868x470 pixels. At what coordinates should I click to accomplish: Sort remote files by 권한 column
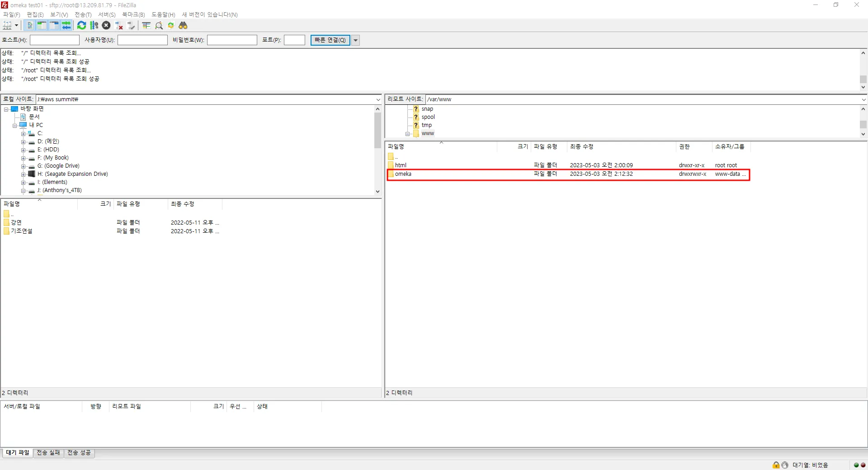click(694, 146)
